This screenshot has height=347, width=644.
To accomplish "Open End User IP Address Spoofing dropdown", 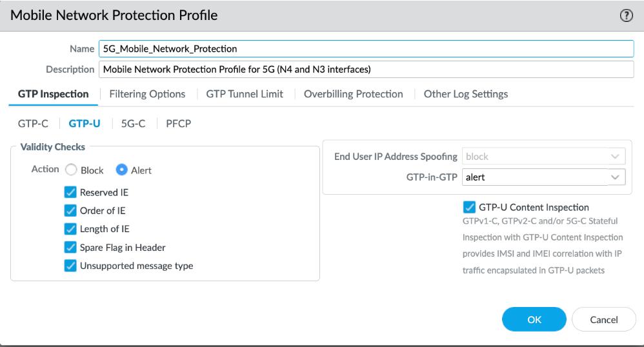I will point(543,156).
